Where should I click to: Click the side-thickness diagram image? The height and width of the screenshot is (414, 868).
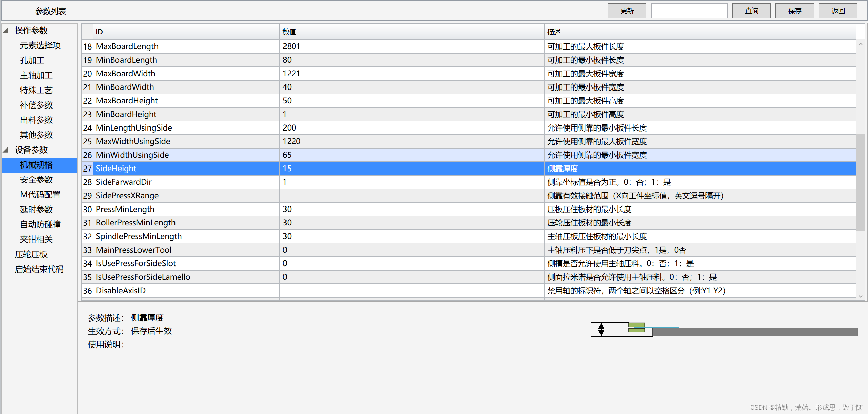pos(724,329)
